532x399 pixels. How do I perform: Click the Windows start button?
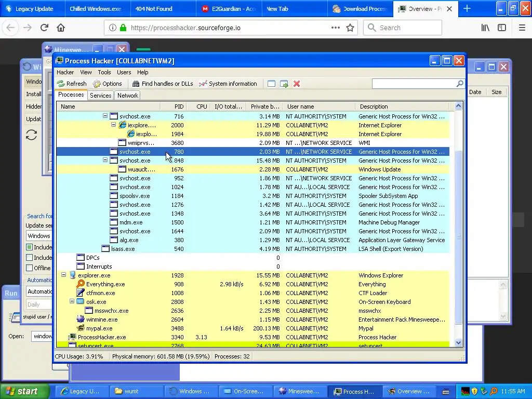tap(24, 391)
